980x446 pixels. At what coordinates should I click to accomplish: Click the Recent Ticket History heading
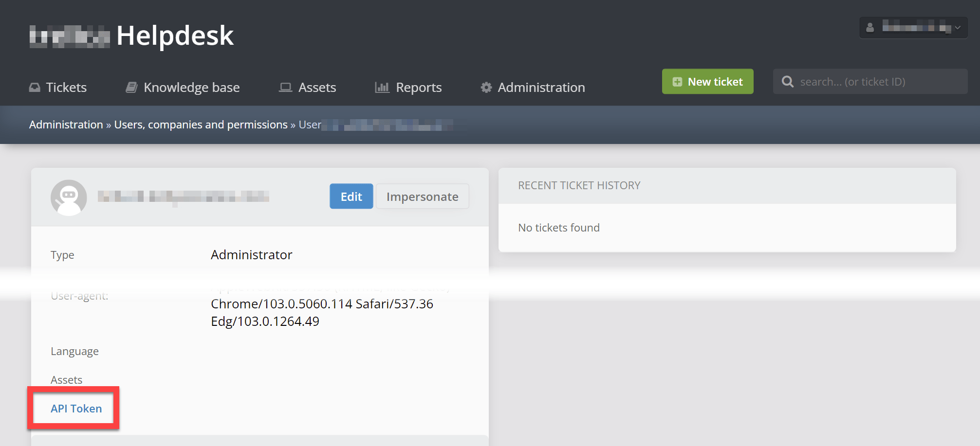pos(579,185)
